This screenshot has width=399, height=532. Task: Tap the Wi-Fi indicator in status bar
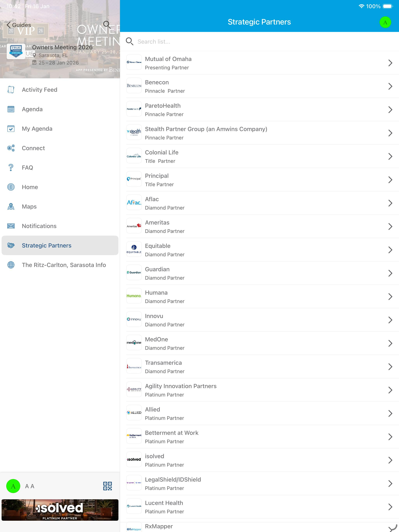pyautogui.click(x=361, y=6)
